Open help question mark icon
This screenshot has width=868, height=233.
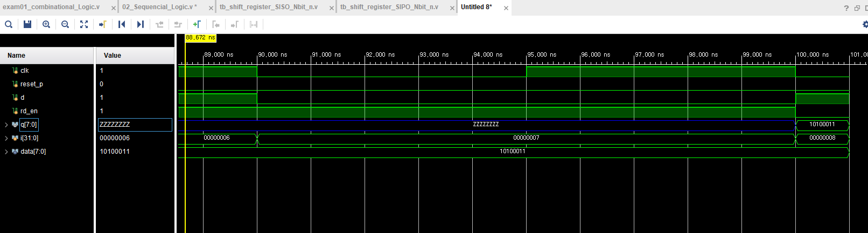point(846,8)
